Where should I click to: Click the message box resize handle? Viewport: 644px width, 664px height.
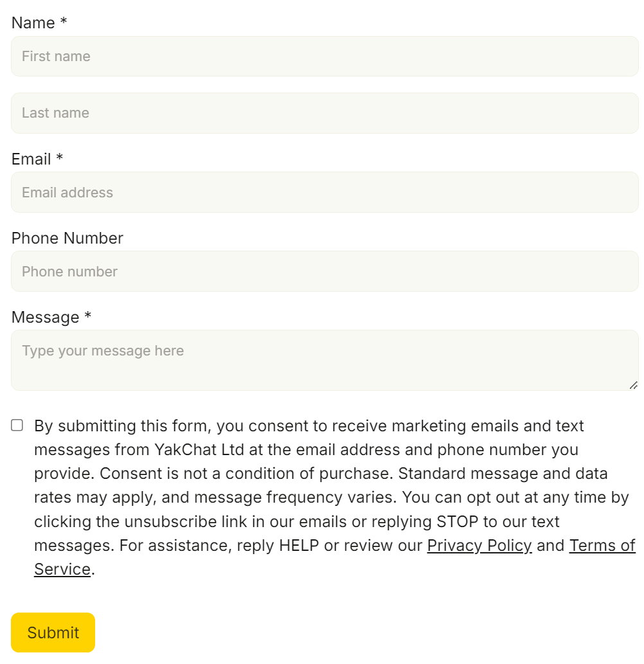tap(634, 386)
